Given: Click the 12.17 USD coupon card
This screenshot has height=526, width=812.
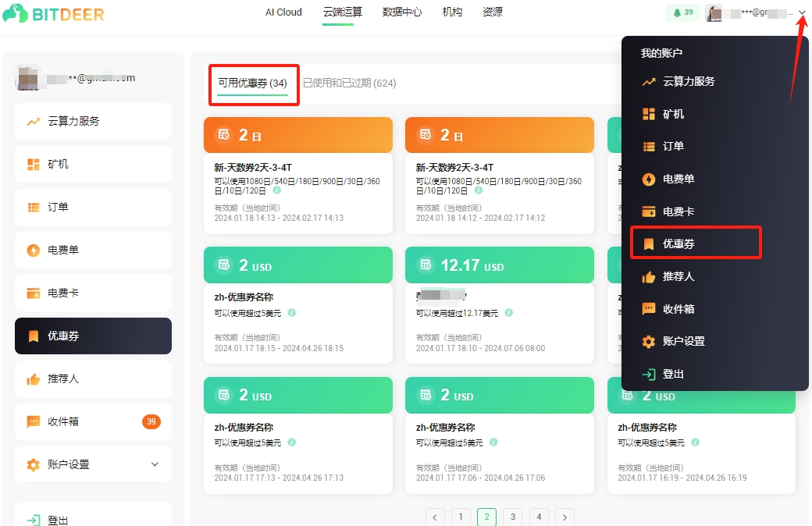Looking at the screenshot, I should point(499,305).
